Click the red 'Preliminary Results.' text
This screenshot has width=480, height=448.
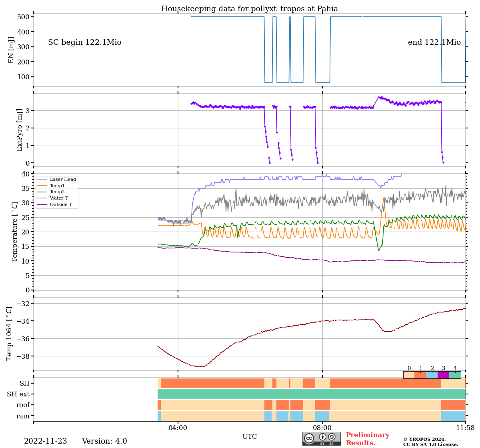click(x=368, y=439)
